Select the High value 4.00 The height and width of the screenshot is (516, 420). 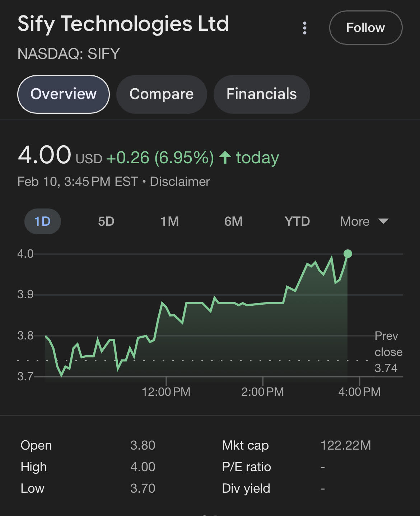143,467
